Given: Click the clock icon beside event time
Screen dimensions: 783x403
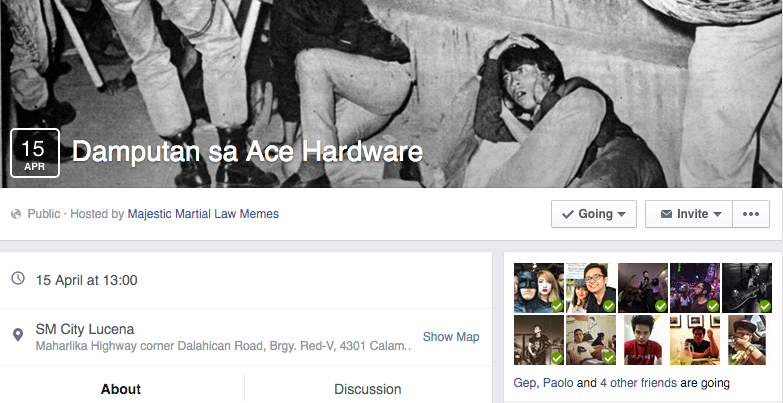Looking at the screenshot, I should [18, 279].
